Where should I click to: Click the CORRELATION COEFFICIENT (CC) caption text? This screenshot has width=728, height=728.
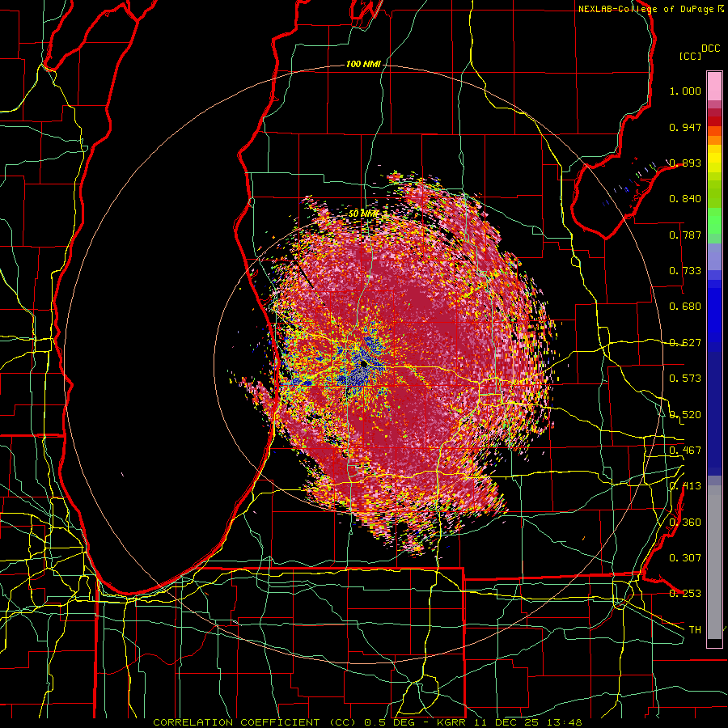pos(255,722)
